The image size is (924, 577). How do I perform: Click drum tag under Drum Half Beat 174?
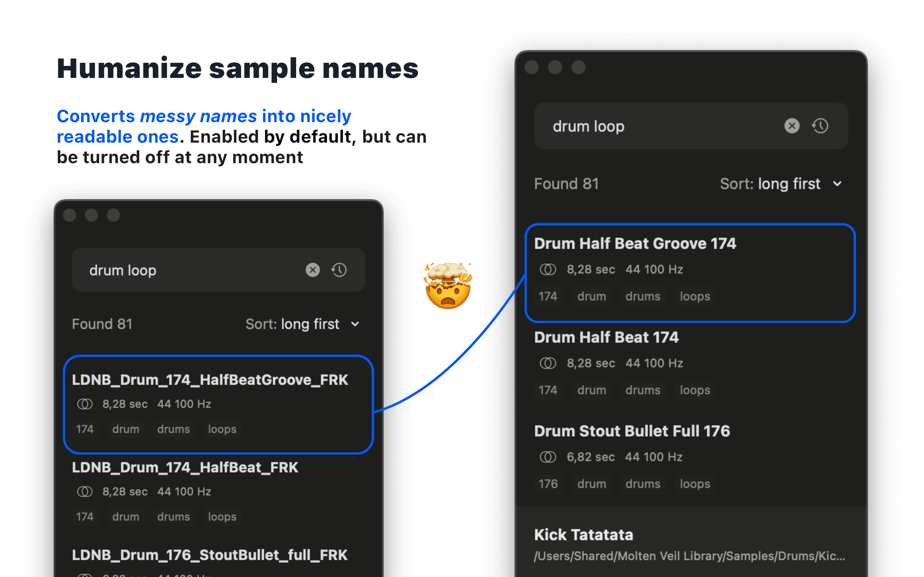pos(591,390)
